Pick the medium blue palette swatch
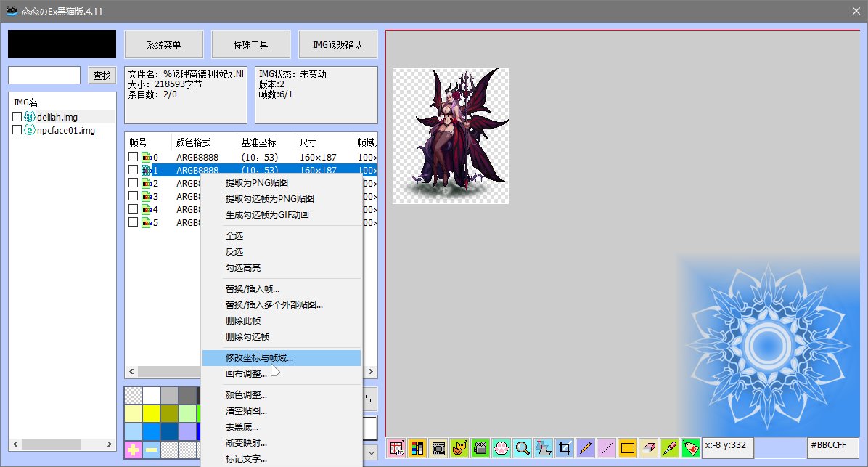Image resolution: width=868 pixels, height=467 pixels. tap(151, 431)
